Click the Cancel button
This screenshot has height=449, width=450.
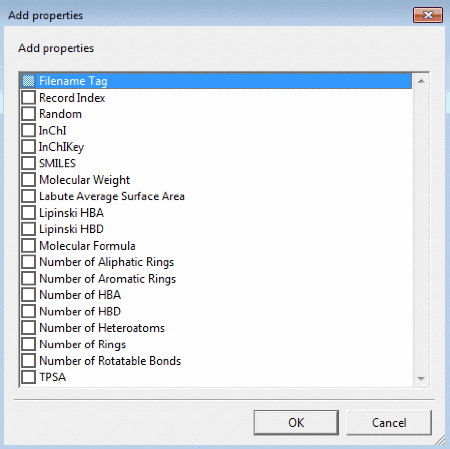389,423
